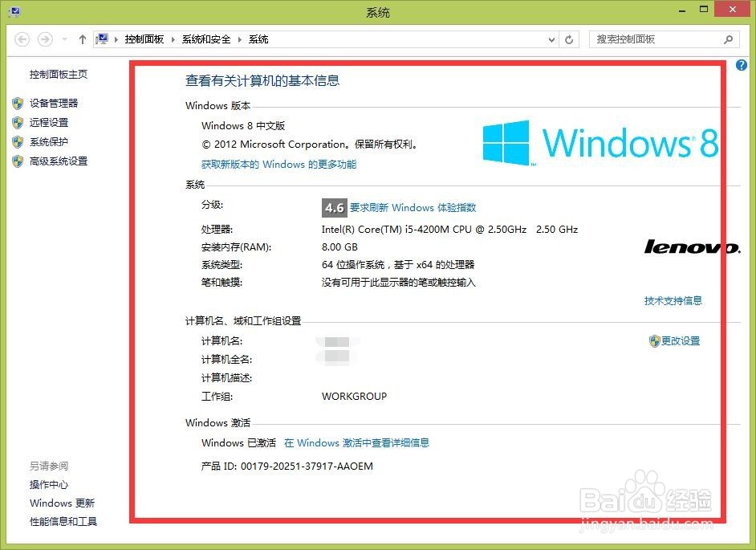Screen dimensions: 756x550
Task: Select 系统和安全 in the address breadcrumb
Action: [x=206, y=39]
